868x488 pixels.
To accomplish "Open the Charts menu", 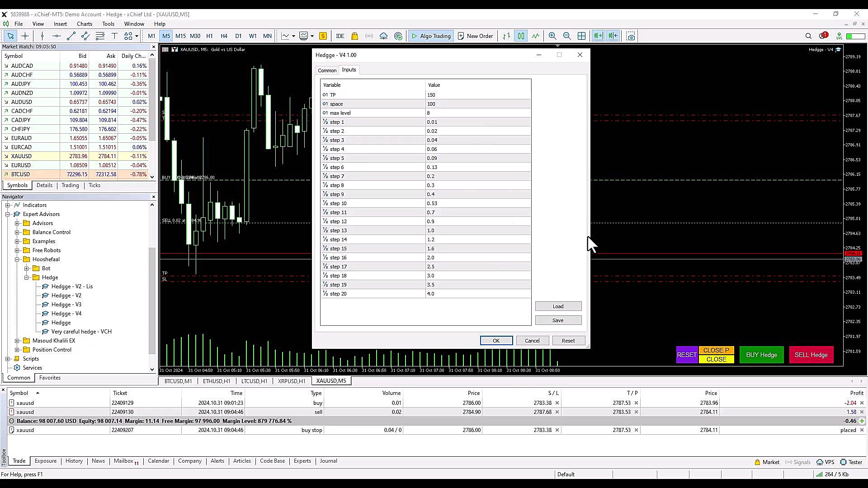I will click(x=84, y=24).
